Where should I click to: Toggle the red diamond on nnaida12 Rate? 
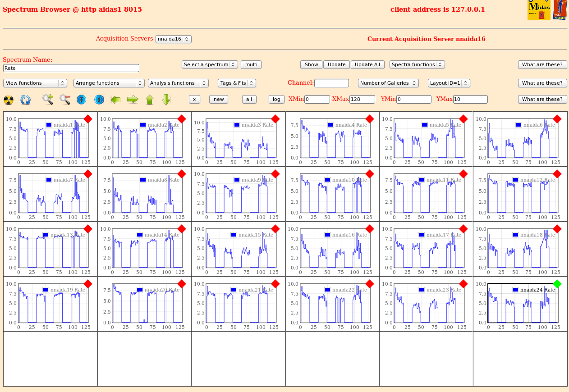pyautogui.click(x=557, y=174)
